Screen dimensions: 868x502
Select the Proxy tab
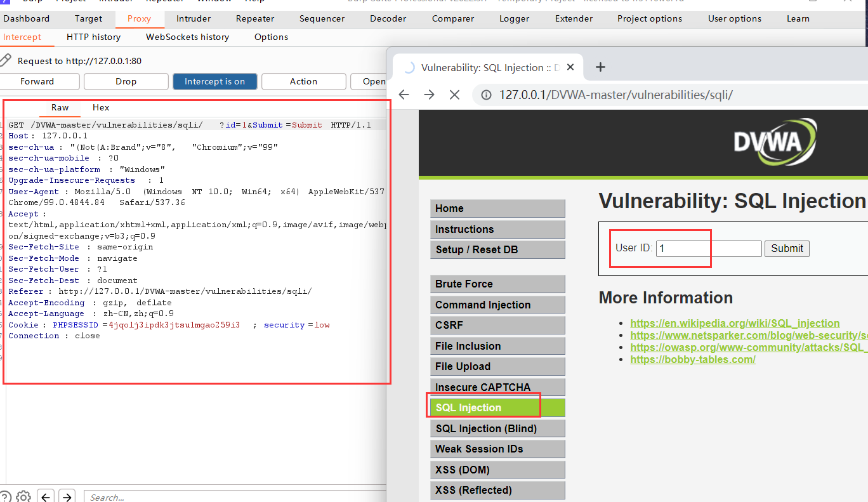point(139,18)
